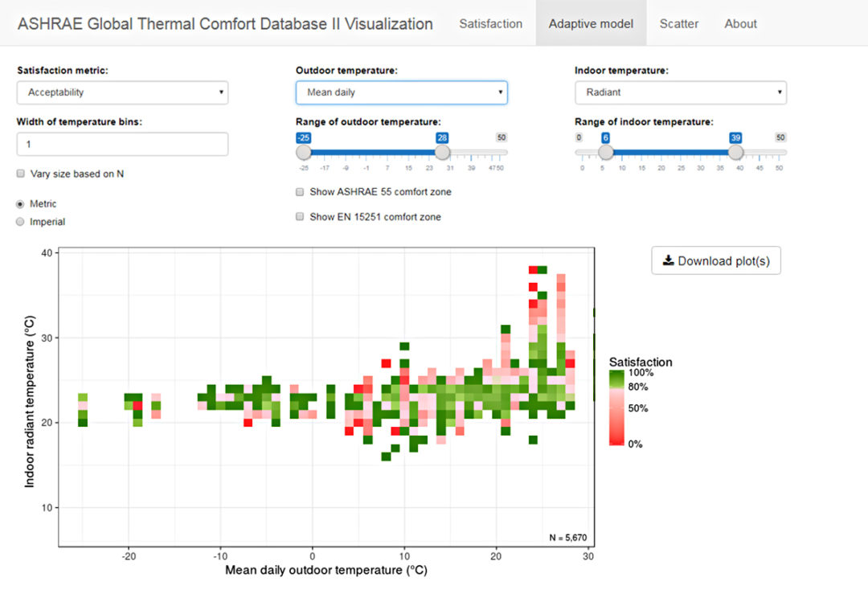Open the Indoor temperature dropdown showing Radiant
Image resolution: width=868 pixels, height=594 pixels.
(x=680, y=92)
